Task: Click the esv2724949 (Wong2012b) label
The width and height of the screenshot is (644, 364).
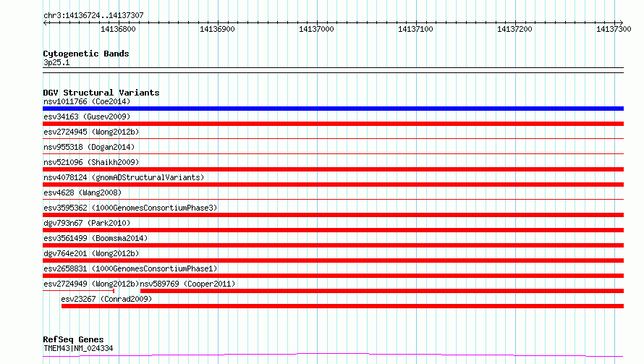Action: (x=91, y=284)
